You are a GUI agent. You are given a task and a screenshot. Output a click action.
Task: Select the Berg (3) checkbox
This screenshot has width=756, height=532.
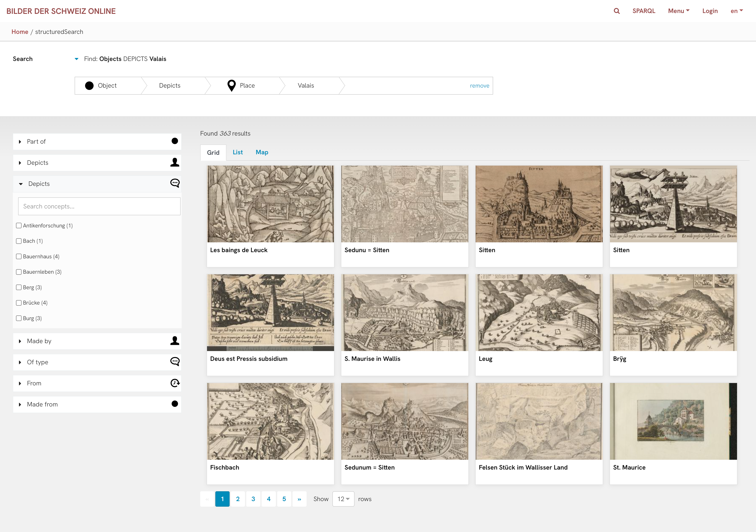tap(19, 287)
